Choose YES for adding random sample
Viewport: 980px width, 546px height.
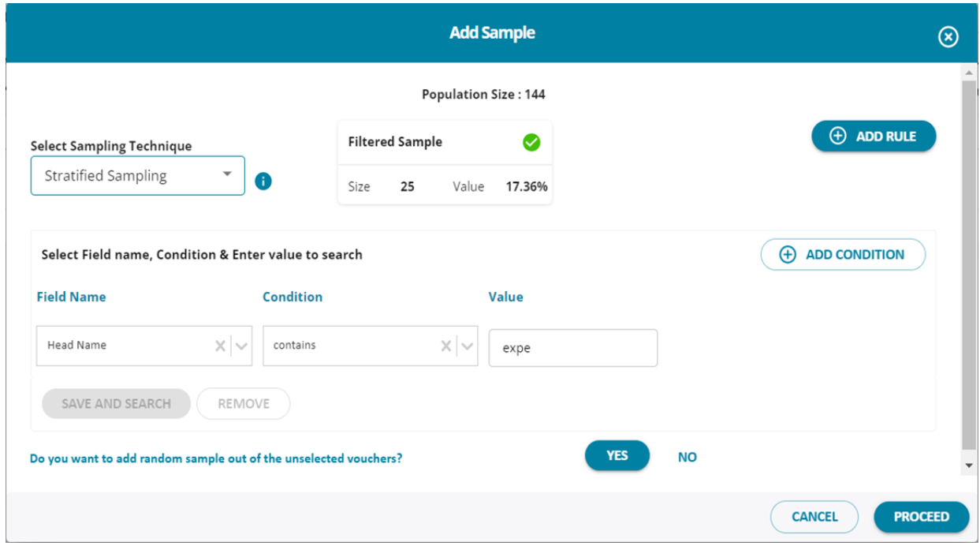[x=617, y=456]
